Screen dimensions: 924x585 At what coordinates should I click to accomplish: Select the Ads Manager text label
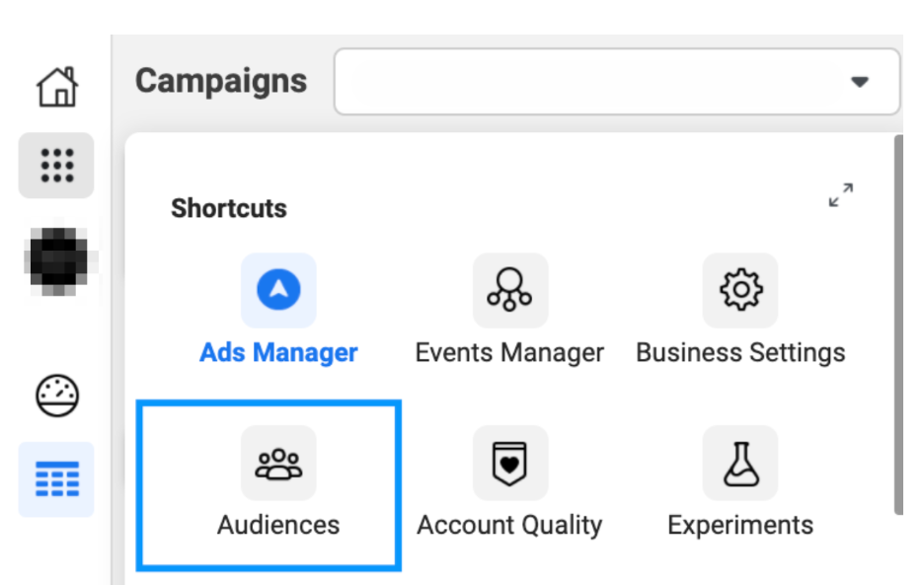pos(278,353)
